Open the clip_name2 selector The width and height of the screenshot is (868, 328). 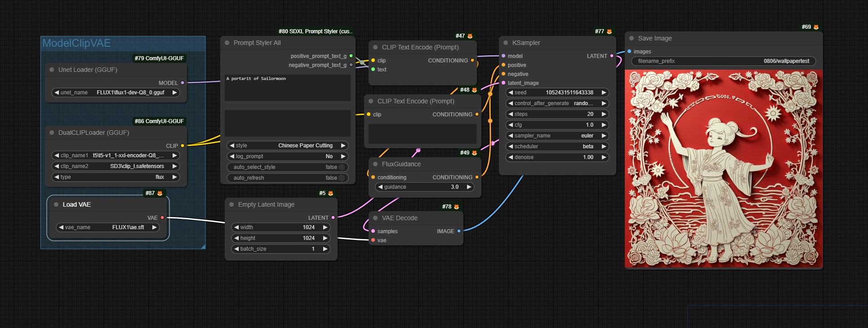point(116,166)
